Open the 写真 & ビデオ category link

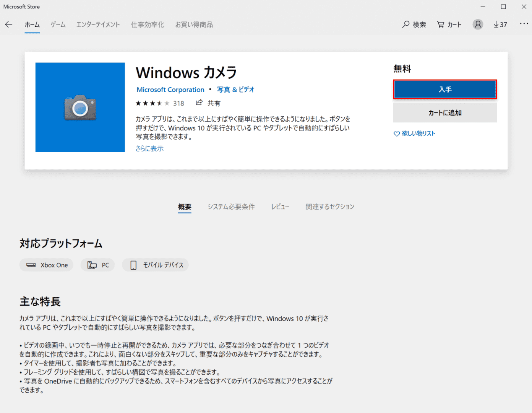click(236, 89)
